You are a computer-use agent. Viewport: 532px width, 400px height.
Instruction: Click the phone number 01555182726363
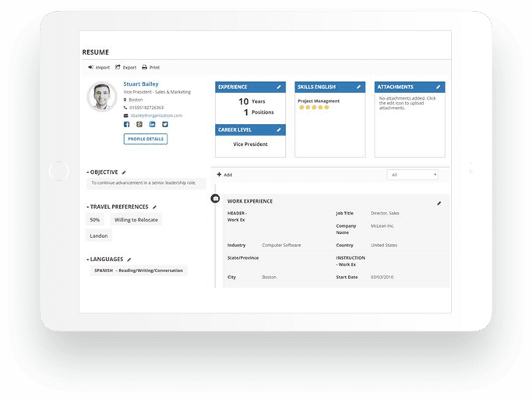(146, 108)
